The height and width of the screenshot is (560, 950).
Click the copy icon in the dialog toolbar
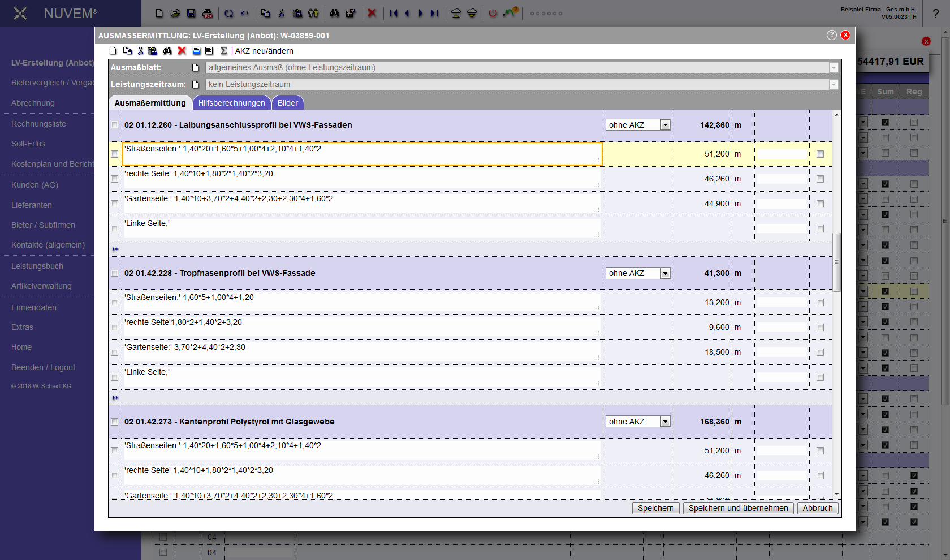(x=128, y=51)
